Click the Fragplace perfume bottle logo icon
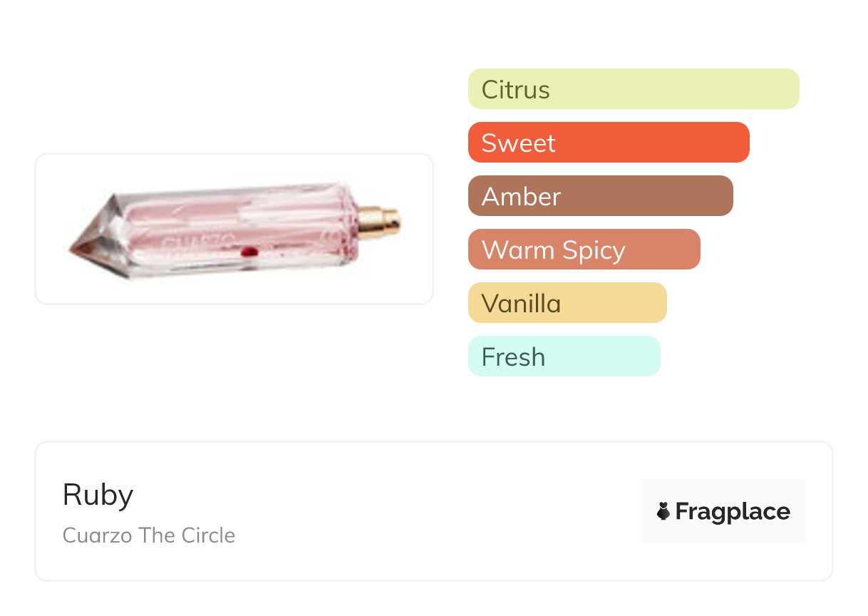The image size is (868, 616). pos(663,511)
